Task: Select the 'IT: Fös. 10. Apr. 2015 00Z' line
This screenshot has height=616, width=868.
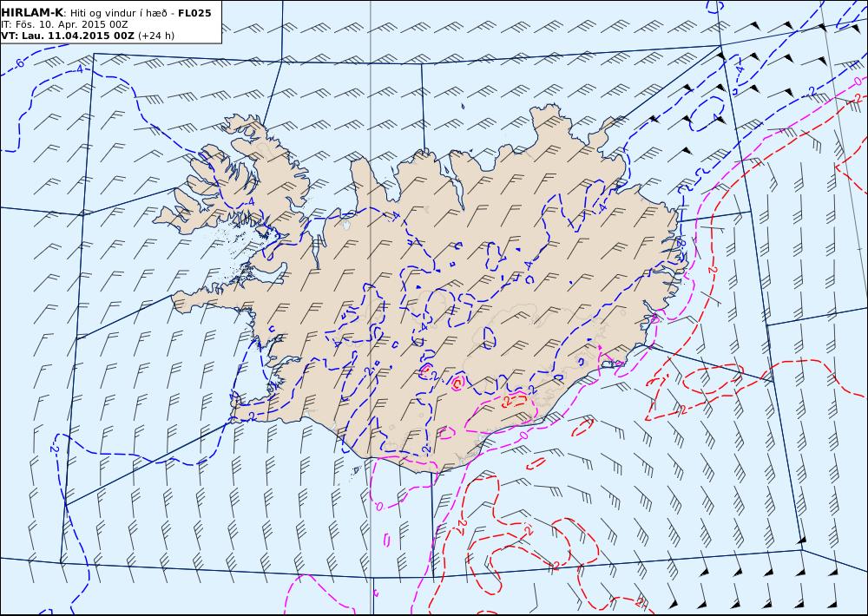Action: point(64,24)
